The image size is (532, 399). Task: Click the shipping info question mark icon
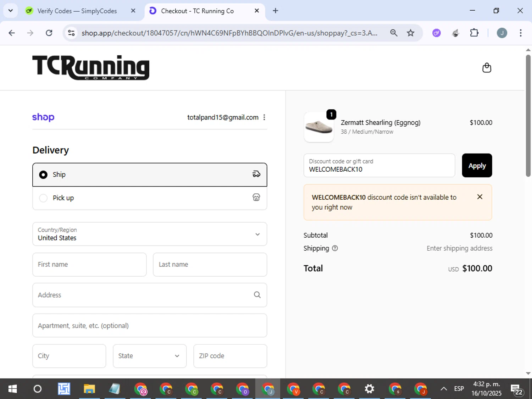click(335, 248)
